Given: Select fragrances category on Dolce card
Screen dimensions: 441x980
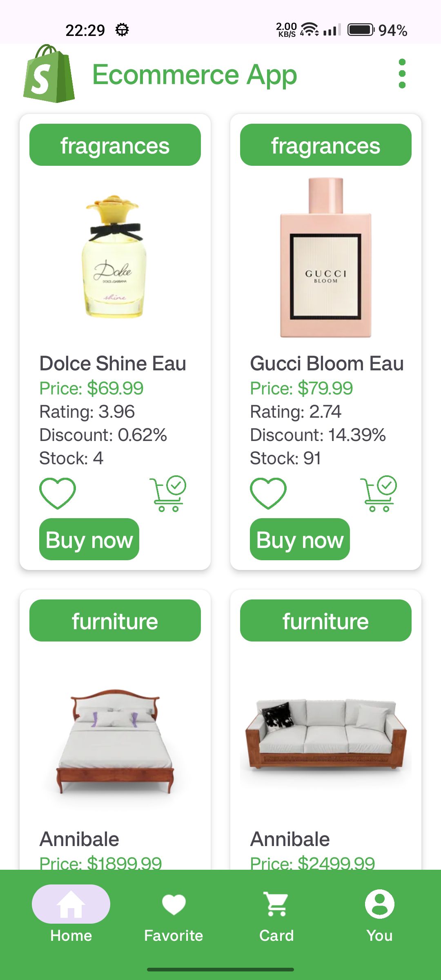Looking at the screenshot, I should [x=115, y=145].
